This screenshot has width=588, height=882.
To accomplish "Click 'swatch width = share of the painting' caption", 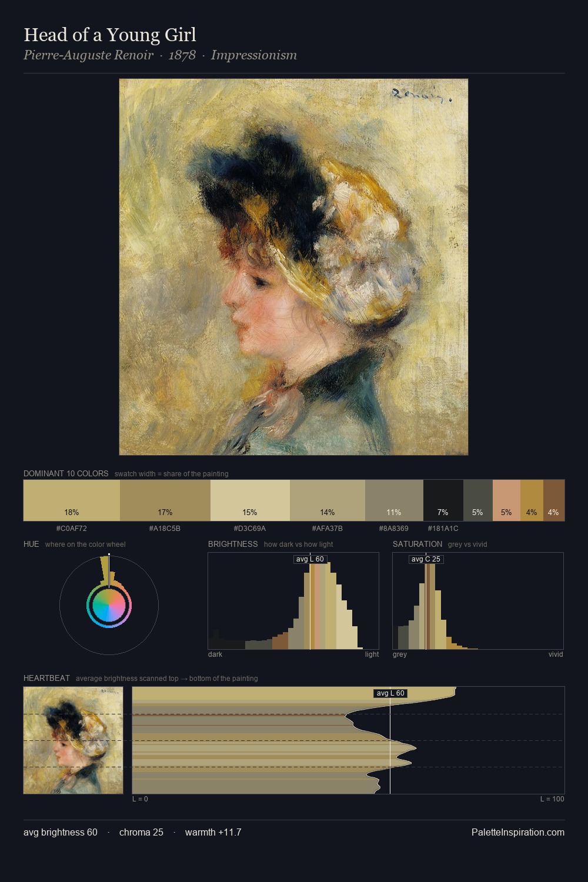I will point(171,473).
